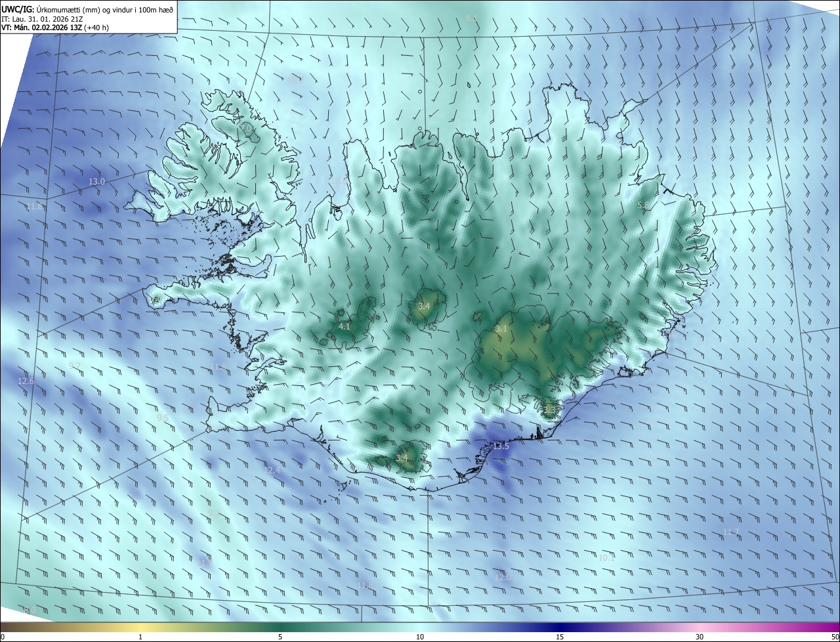The width and height of the screenshot is (840, 642).
Task: Click the '12.4' value southwest of Iceland
Action: (272, 471)
